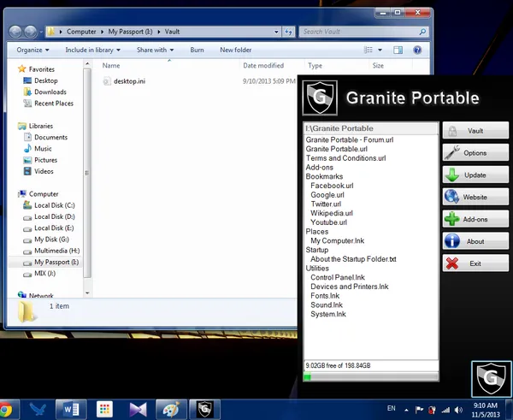This screenshot has height=420, width=513.
Task: Open Local Disk (C:) in navigation pane
Action: tap(55, 205)
